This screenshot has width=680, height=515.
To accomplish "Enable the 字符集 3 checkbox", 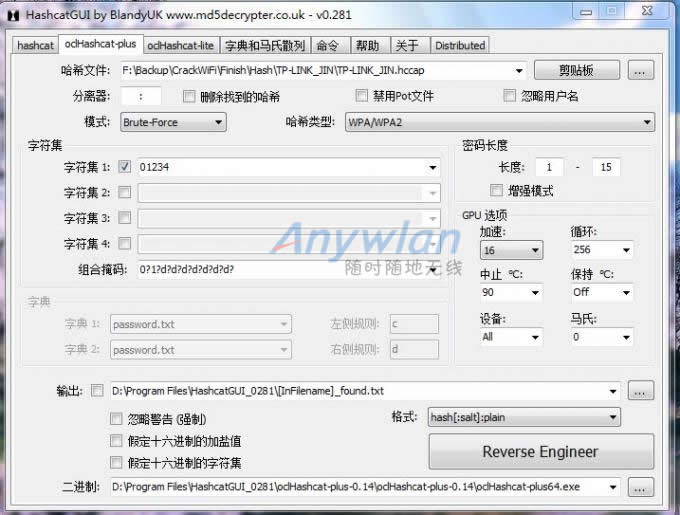I will pos(125,218).
